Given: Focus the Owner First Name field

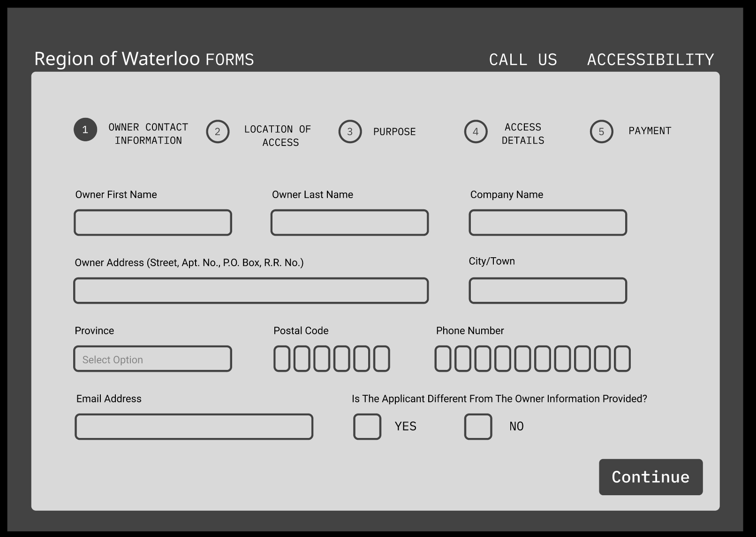Looking at the screenshot, I should [x=153, y=222].
